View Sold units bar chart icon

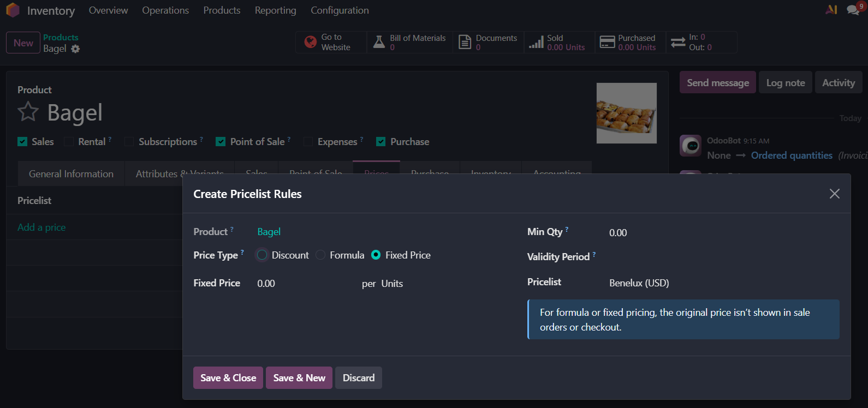click(536, 42)
